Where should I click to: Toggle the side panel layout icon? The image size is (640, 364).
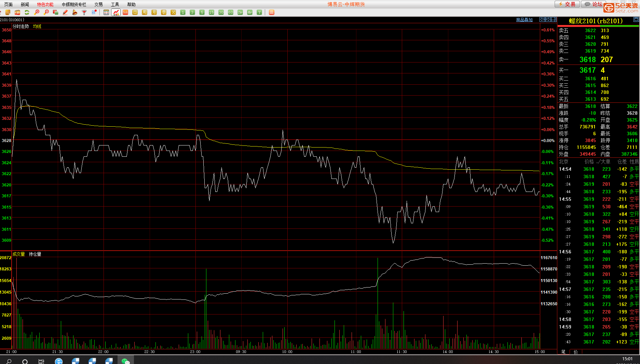click(554, 19)
